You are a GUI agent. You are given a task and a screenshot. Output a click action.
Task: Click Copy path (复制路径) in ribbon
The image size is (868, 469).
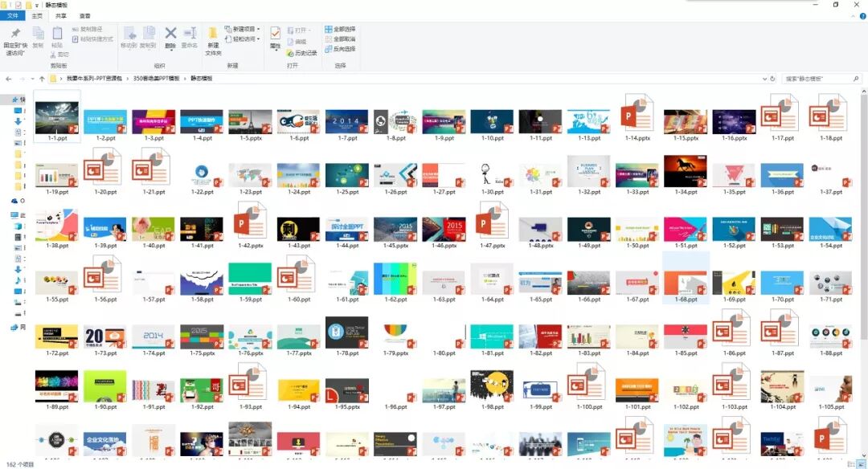click(88, 29)
